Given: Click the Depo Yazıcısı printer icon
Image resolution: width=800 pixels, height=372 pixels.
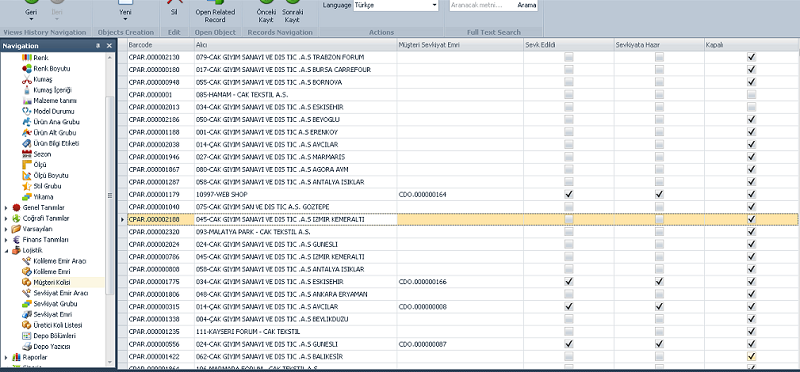Looking at the screenshot, I should [27, 346].
